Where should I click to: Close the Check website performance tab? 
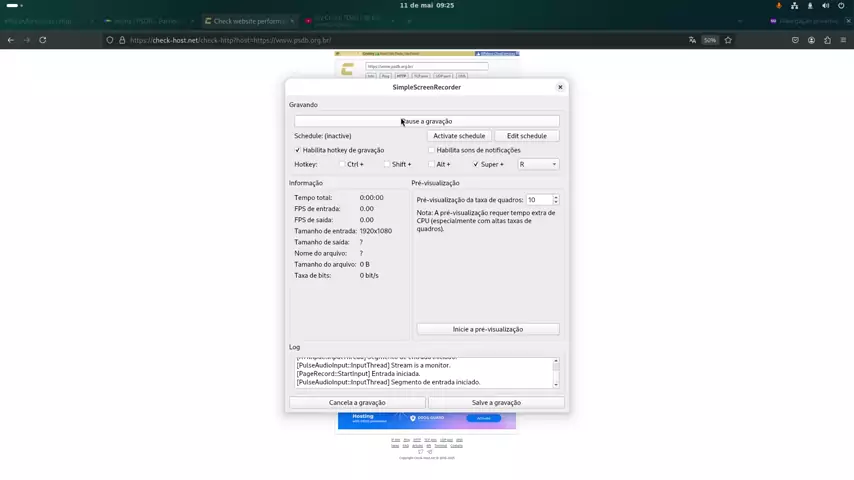pyautogui.click(x=292, y=21)
